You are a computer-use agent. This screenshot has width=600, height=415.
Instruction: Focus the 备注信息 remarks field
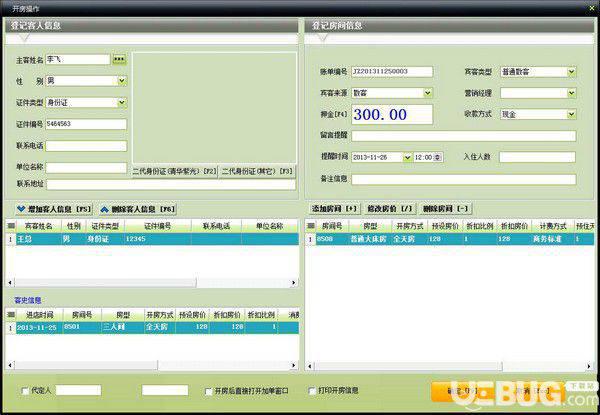click(463, 179)
